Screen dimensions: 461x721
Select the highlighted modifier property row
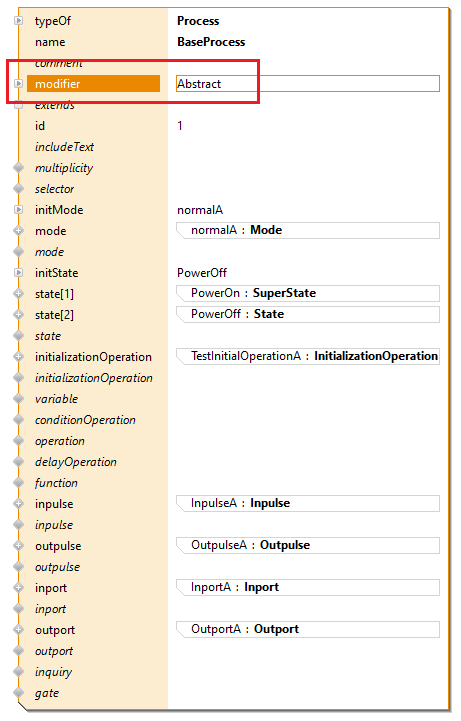pyautogui.click(x=93, y=84)
